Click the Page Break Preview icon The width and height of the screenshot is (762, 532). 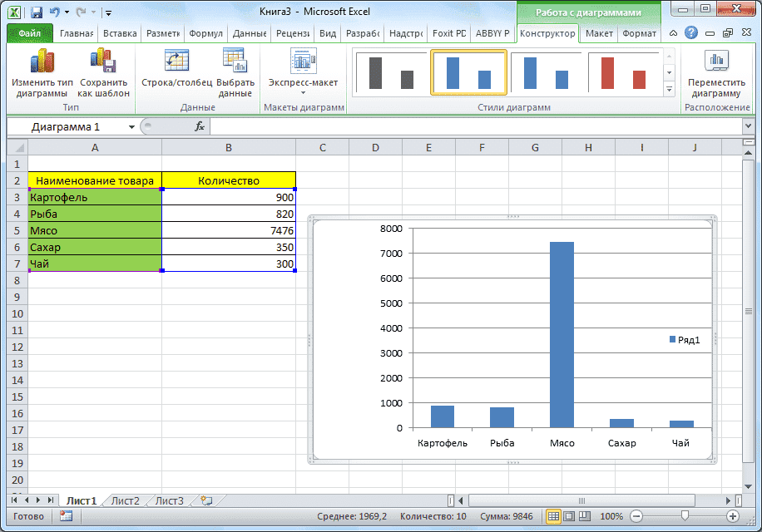584,516
